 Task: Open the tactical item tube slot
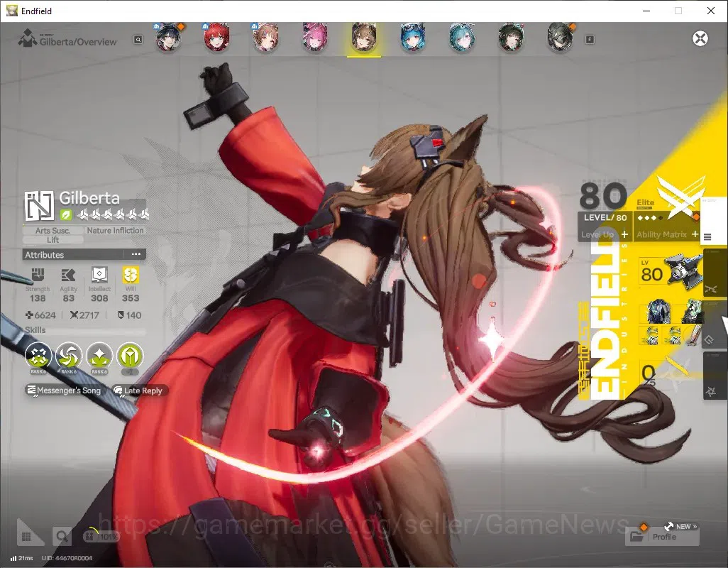[x=693, y=336]
